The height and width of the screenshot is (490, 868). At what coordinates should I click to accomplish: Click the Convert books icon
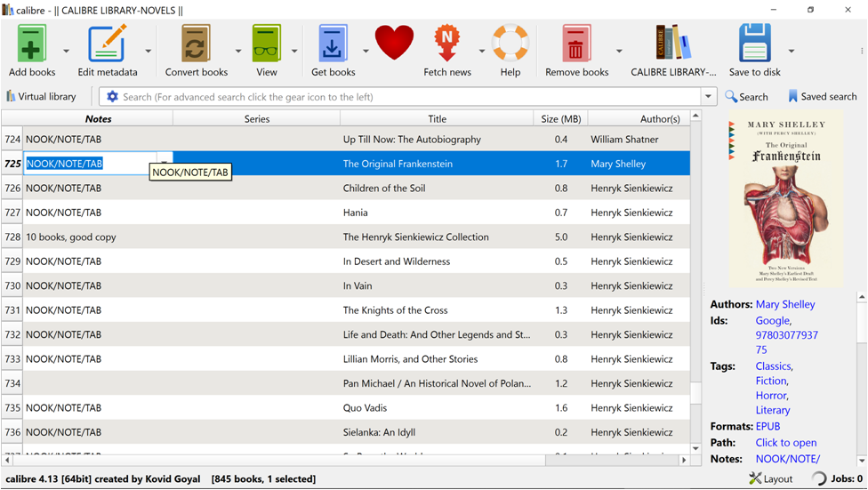coord(196,44)
